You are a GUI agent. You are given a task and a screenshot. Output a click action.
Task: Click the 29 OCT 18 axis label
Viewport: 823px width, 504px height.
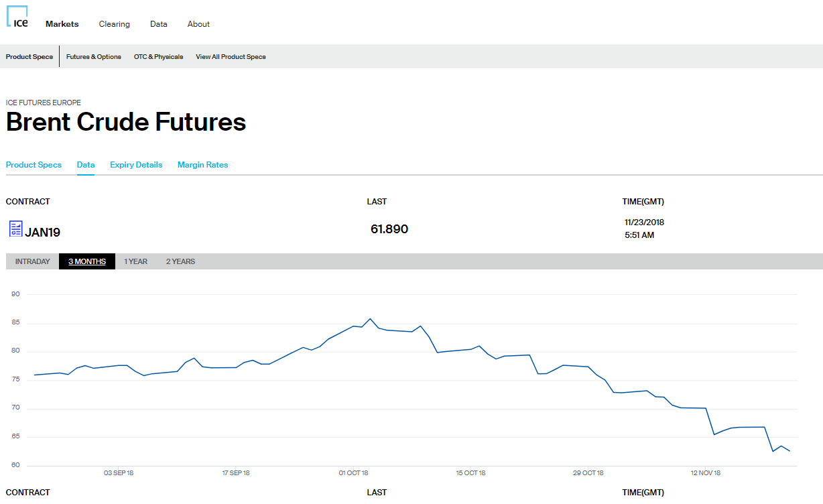click(588, 473)
